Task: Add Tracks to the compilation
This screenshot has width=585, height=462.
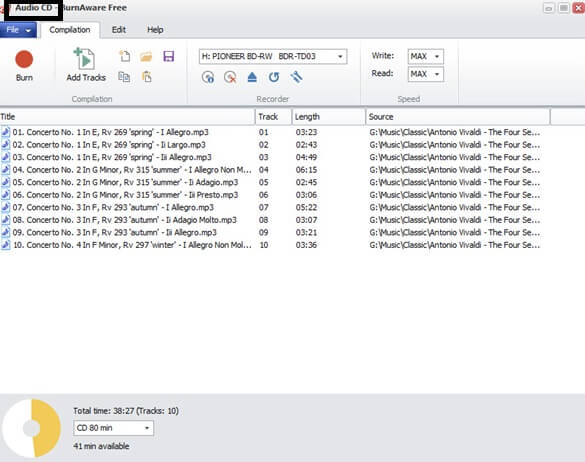Action: click(86, 65)
